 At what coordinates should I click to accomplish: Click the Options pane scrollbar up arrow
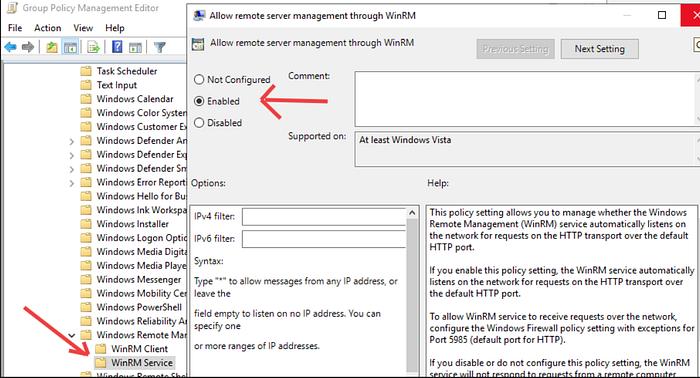pos(412,213)
